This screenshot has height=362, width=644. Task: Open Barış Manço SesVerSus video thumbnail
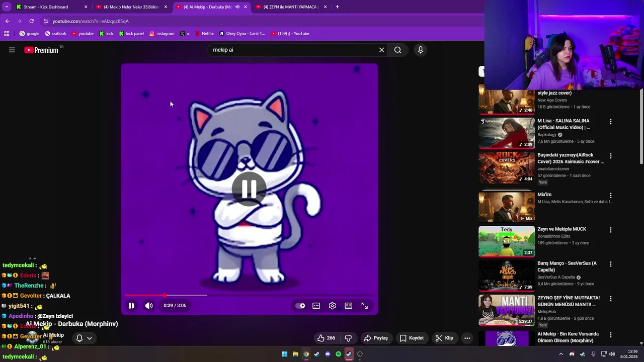(507, 276)
